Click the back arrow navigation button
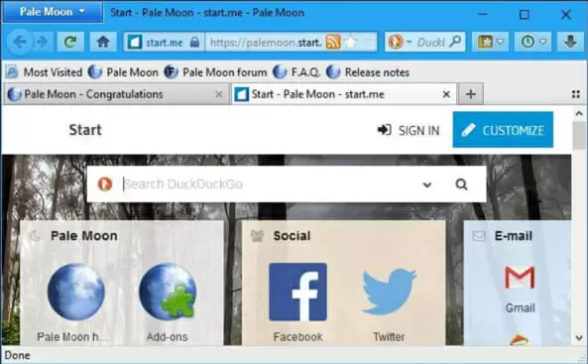This screenshot has height=364, width=588. coord(20,42)
